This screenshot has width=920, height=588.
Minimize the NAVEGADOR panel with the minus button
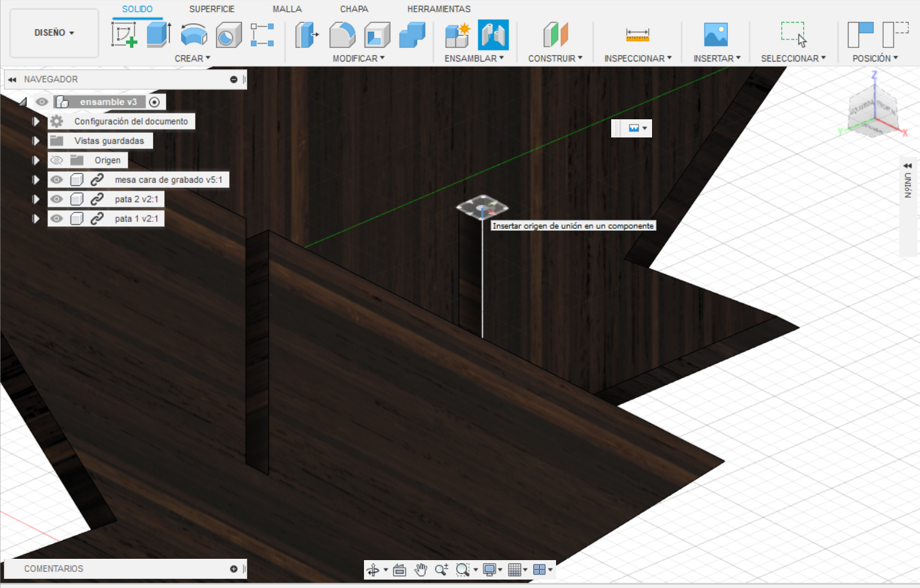pos(234,80)
